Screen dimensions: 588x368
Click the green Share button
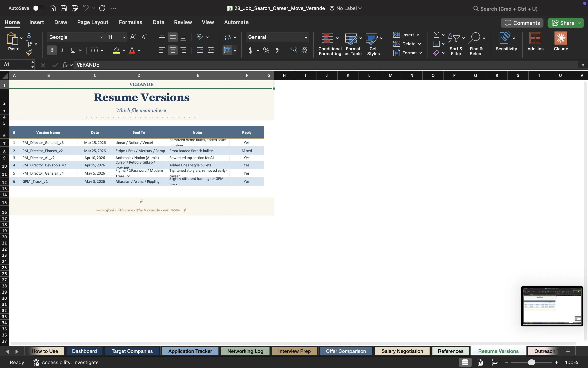565,23
